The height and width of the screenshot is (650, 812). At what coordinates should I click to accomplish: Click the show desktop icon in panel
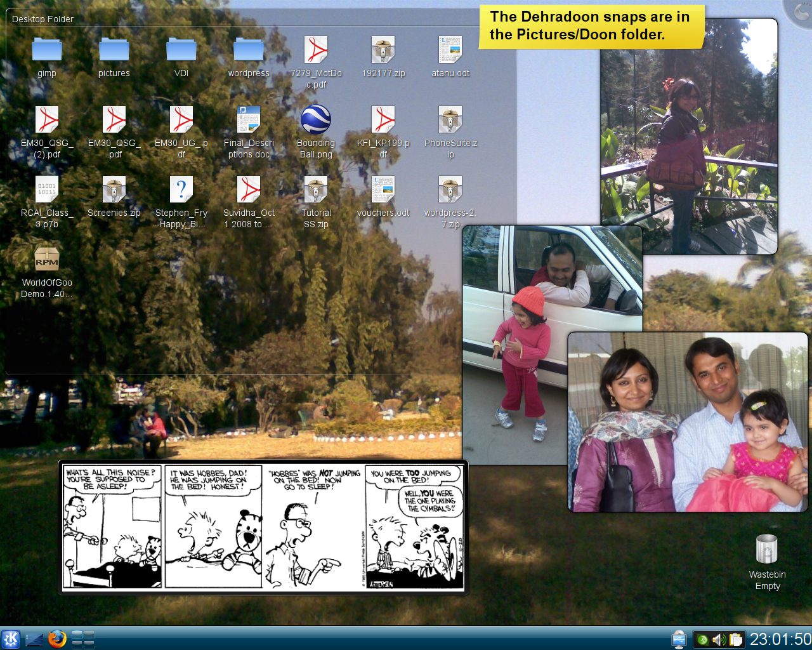tap(34, 639)
